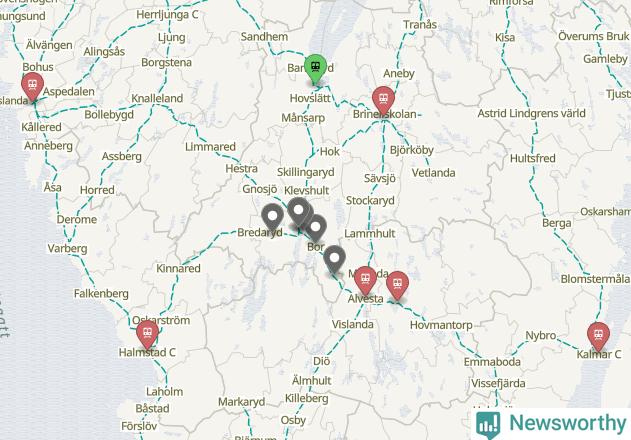Viewport: 631px width, 440px height.
Task: Click the Varberg town label
Action: point(67,248)
